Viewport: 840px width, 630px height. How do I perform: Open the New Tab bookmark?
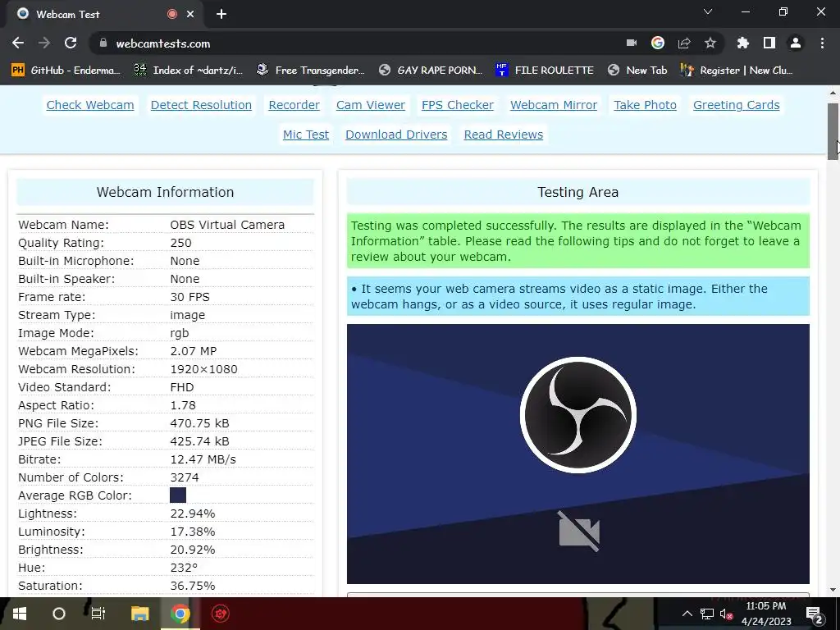[x=637, y=71]
